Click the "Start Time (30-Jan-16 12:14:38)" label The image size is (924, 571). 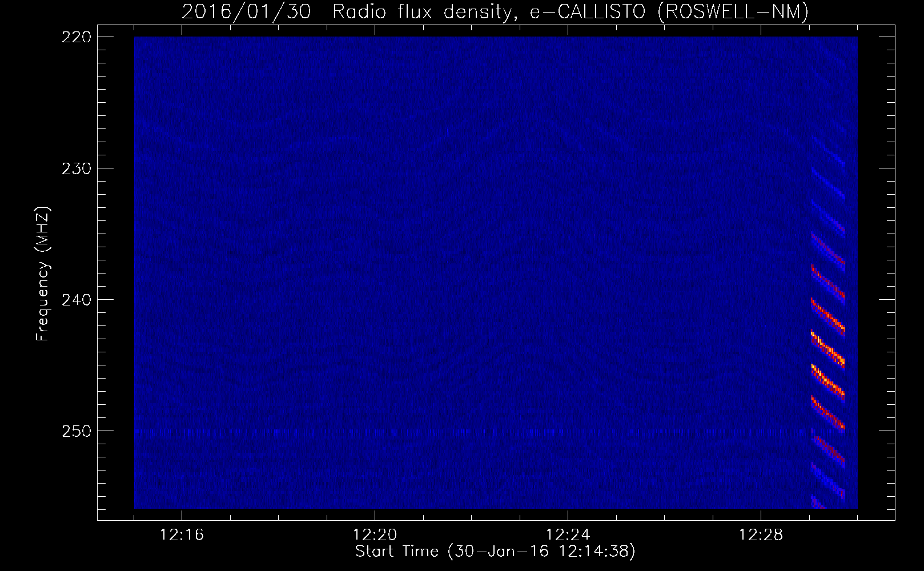[x=495, y=552]
